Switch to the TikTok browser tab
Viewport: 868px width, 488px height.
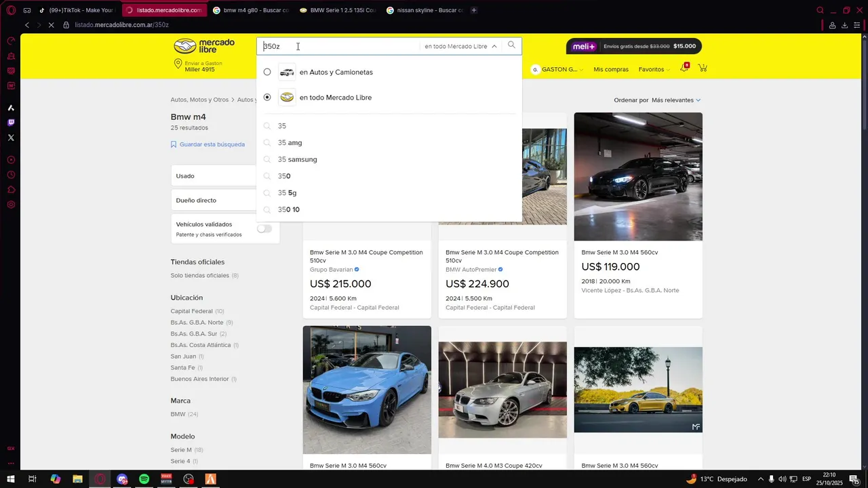77,10
